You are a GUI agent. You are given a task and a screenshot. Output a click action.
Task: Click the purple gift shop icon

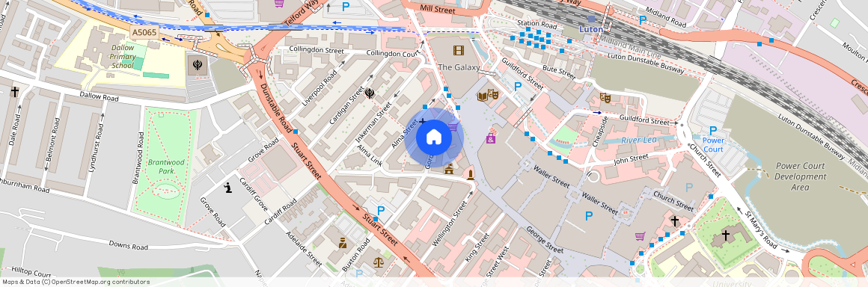coord(491,138)
